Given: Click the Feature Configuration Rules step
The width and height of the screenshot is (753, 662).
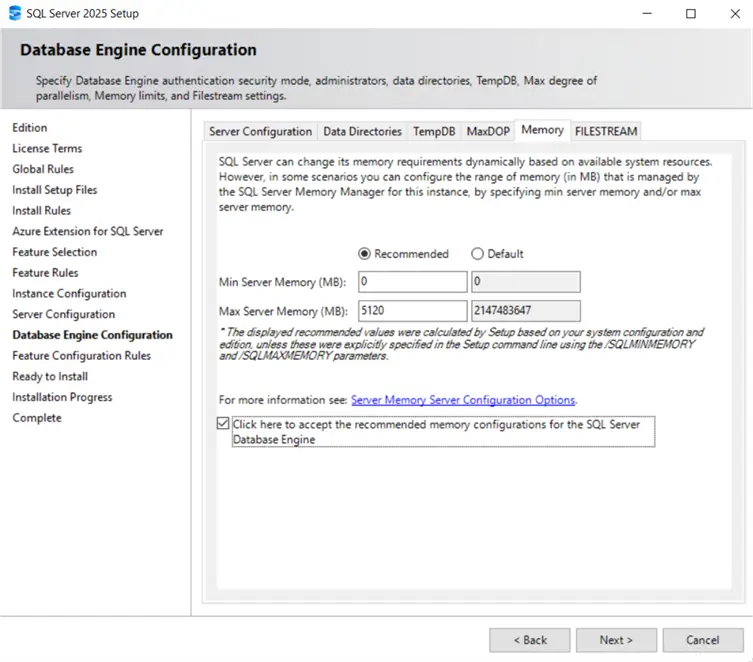Looking at the screenshot, I should pos(82,356).
